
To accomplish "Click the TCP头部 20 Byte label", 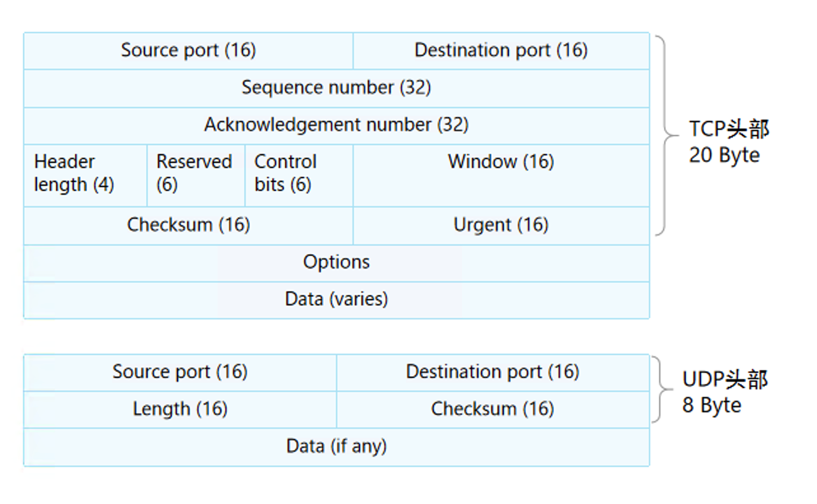I will [729, 142].
